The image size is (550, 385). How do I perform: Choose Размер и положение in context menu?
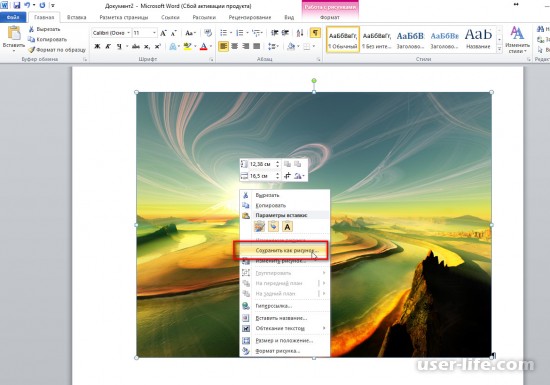(x=284, y=340)
